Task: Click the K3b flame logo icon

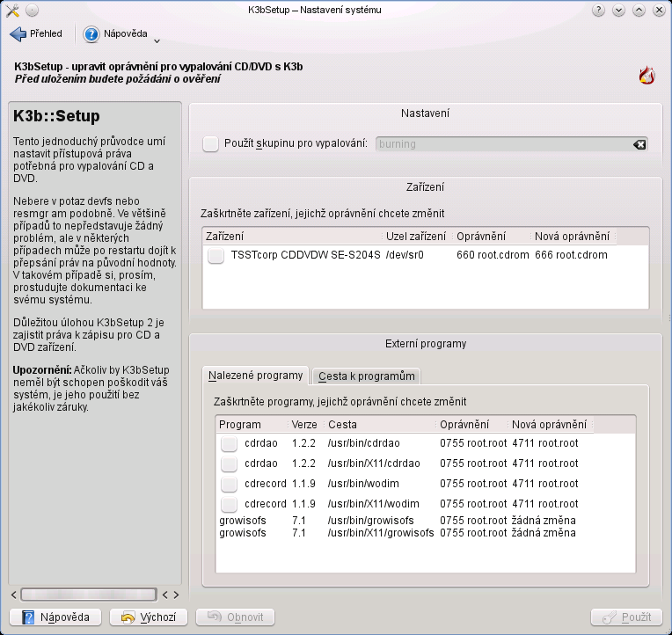Action: (x=646, y=76)
